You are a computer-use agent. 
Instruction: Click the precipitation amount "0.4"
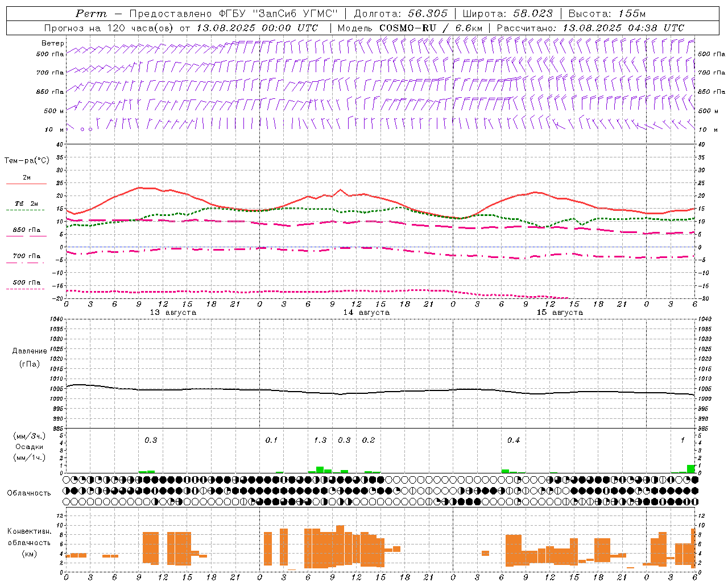pyautogui.click(x=514, y=440)
